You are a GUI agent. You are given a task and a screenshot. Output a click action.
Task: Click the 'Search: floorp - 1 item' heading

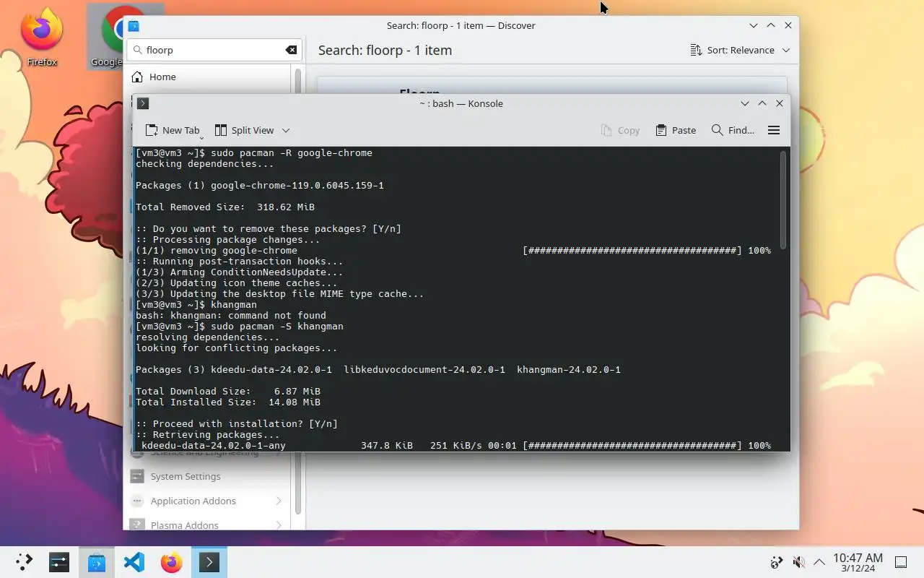[x=385, y=51]
